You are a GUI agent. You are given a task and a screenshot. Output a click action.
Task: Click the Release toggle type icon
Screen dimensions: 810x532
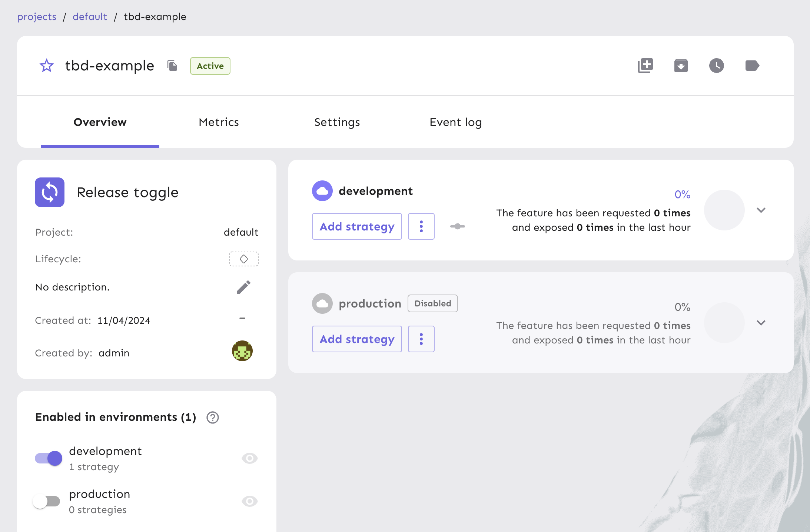point(49,192)
